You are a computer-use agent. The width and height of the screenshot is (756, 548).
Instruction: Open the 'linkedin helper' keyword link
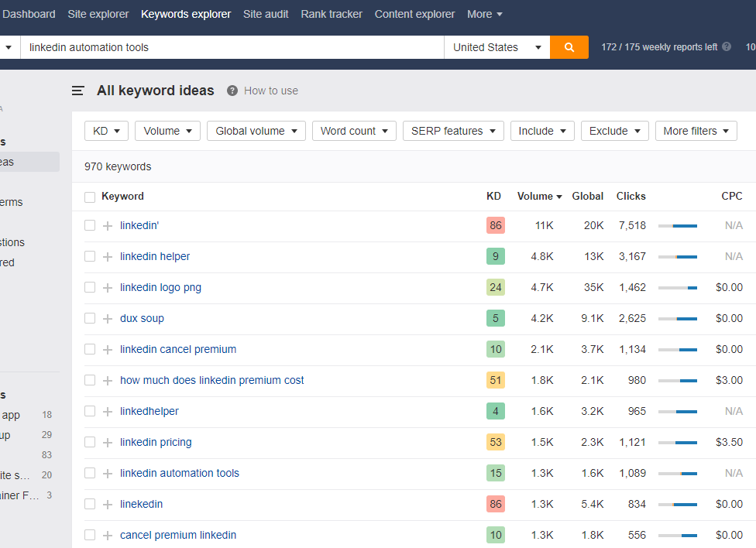click(155, 256)
